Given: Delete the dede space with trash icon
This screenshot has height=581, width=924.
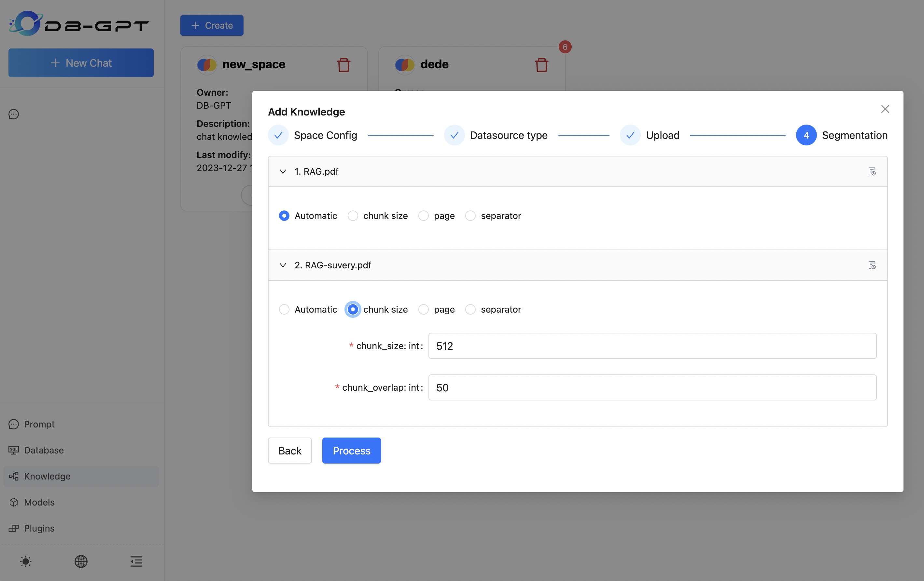Looking at the screenshot, I should tap(541, 65).
